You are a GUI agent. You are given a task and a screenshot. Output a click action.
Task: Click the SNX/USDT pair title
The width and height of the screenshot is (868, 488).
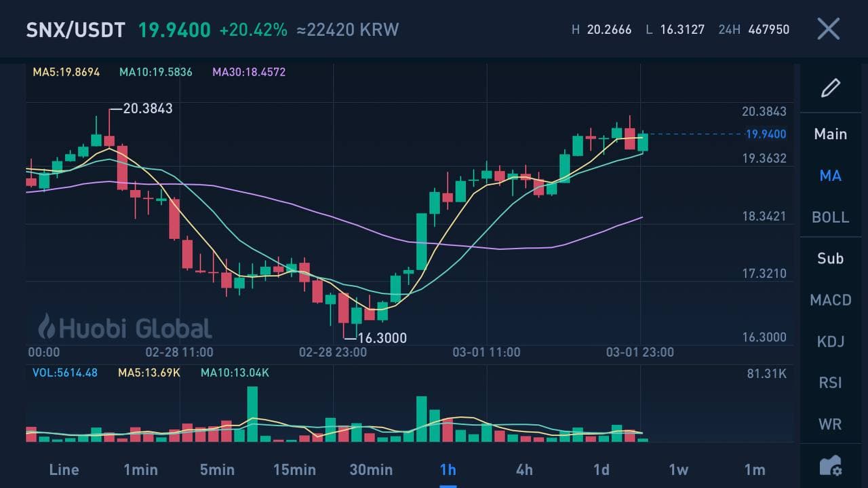click(75, 30)
